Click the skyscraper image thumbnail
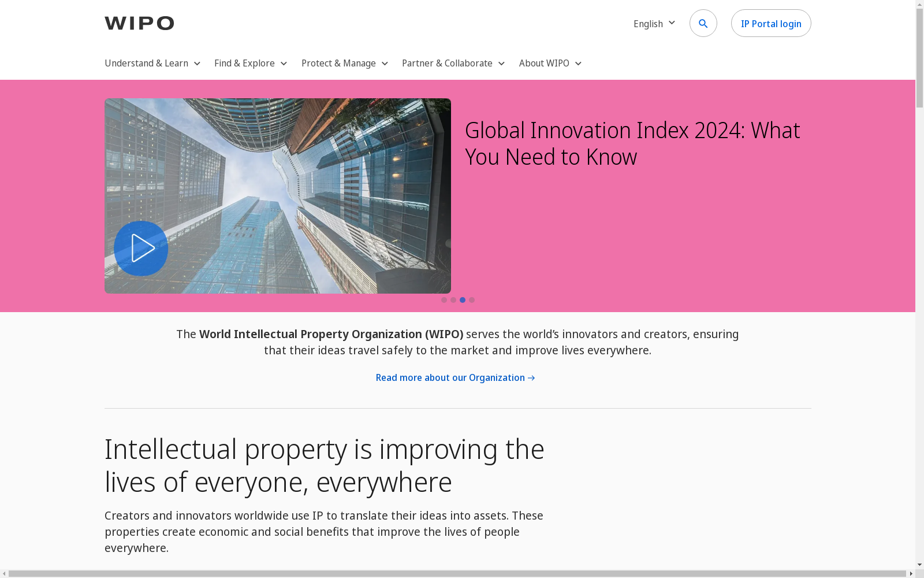The height and width of the screenshot is (578, 924). pyautogui.click(x=278, y=196)
